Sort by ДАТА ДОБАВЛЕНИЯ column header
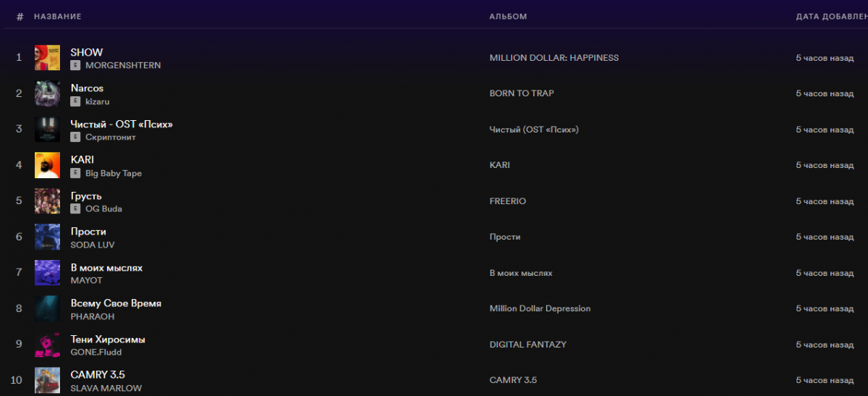 (x=832, y=16)
